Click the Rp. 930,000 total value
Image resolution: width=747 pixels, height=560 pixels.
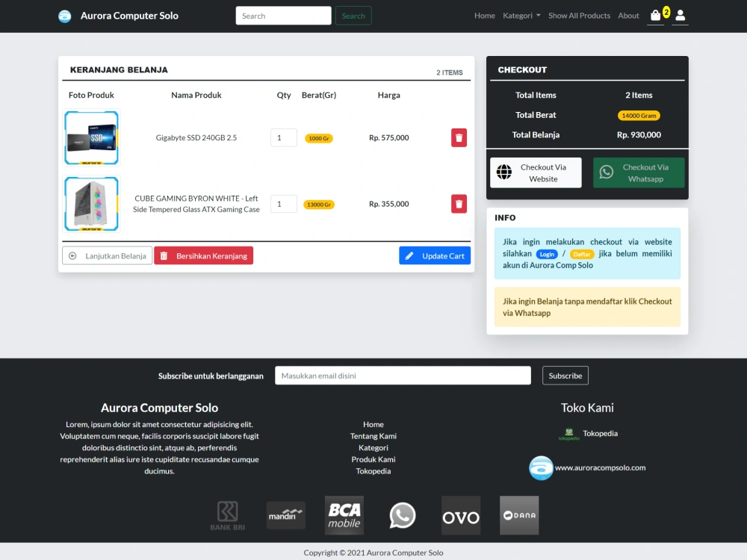(x=639, y=134)
